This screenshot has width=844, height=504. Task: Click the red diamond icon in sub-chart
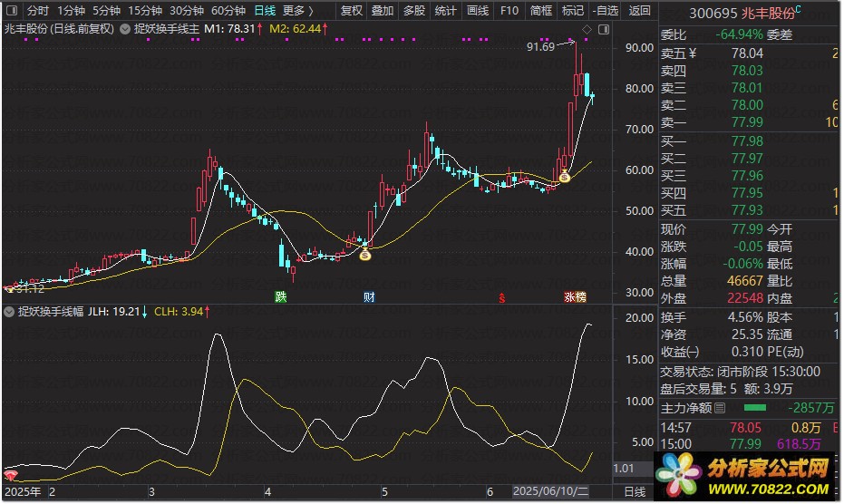pyautogui.click(x=11, y=475)
